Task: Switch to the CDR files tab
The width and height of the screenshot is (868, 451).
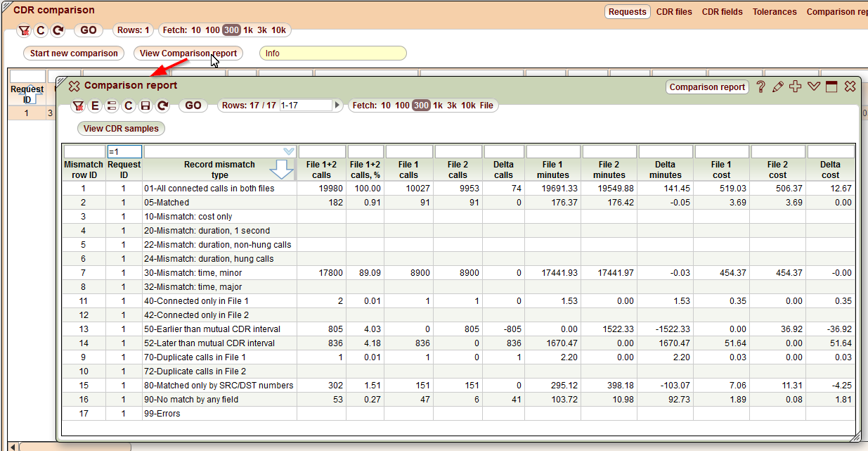Action: pos(674,12)
